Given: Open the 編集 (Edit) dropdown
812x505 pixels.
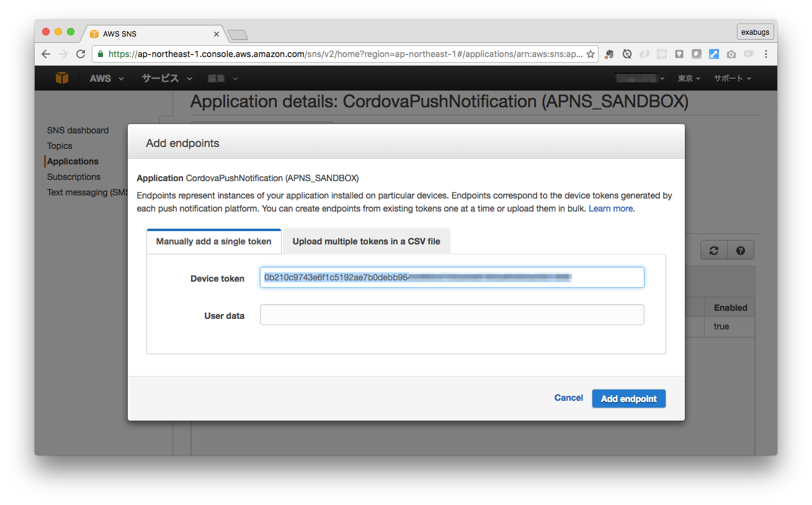Looking at the screenshot, I should point(223,79).
